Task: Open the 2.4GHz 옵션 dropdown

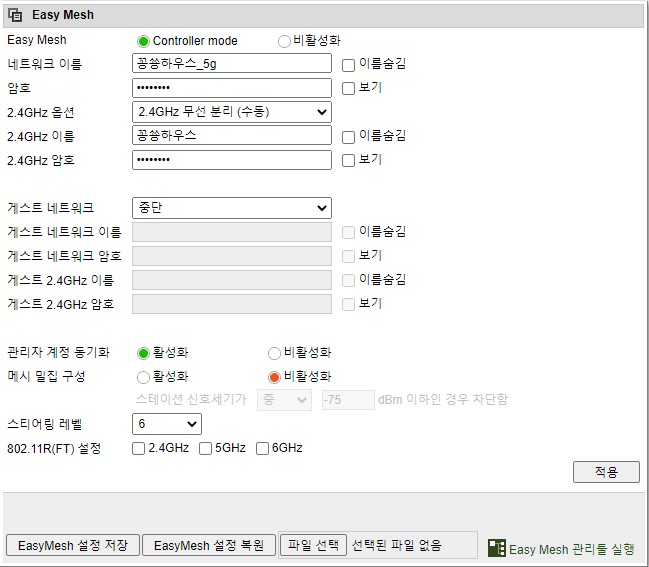Action: click(x=232, y=112)
